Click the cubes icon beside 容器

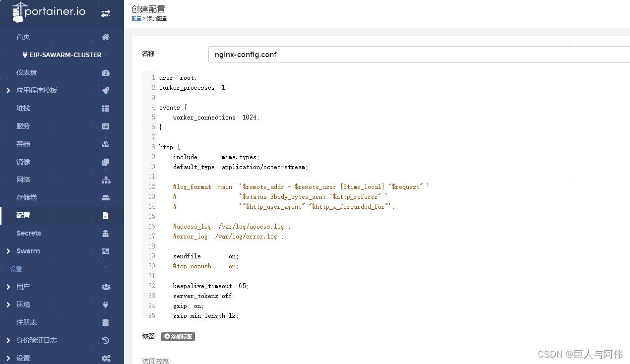tap(105, 144)
